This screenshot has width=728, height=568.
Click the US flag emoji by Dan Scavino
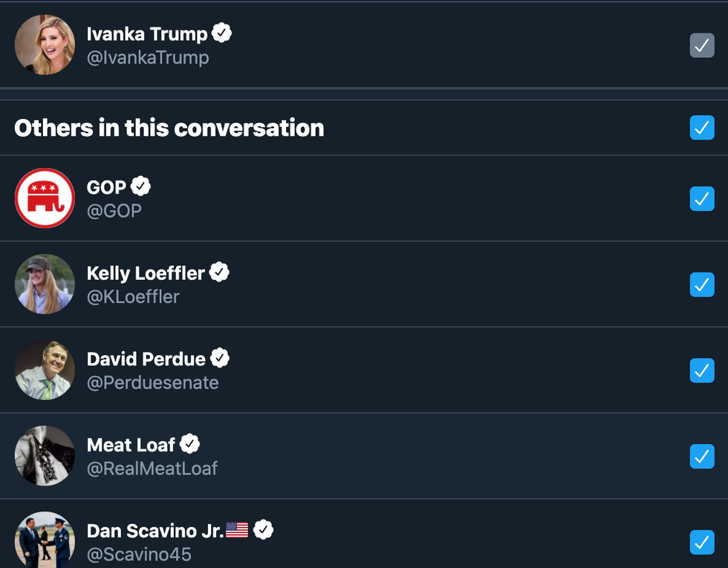tap(237, 530)
